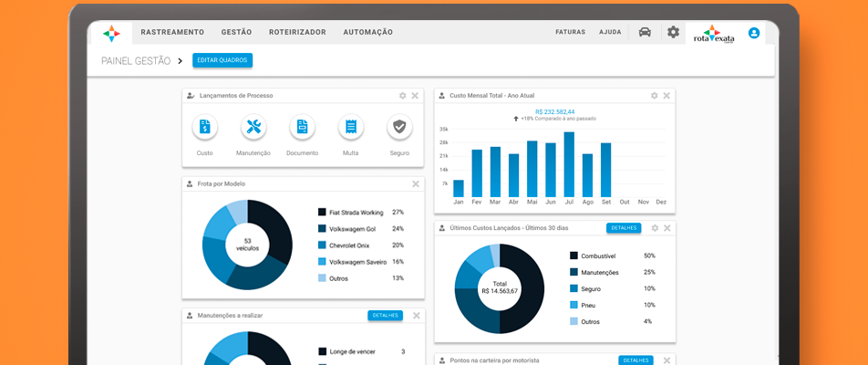This screenshot has width=868, height=365.
Task: Click the Frota por Modelo panel title icon
Action: 190,184
